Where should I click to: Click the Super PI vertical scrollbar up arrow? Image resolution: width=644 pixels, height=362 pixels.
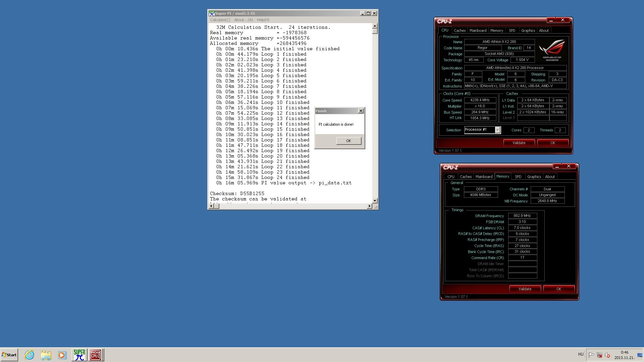[x=375, y=26]
